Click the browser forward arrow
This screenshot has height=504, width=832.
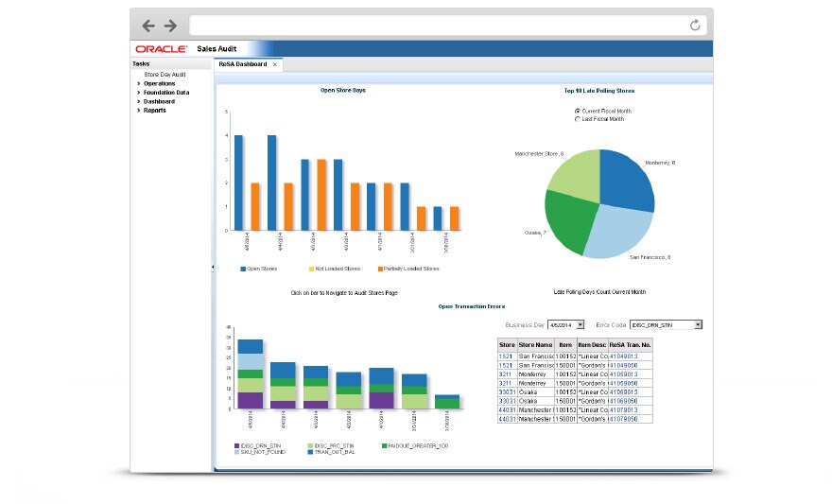click(170, 26)
